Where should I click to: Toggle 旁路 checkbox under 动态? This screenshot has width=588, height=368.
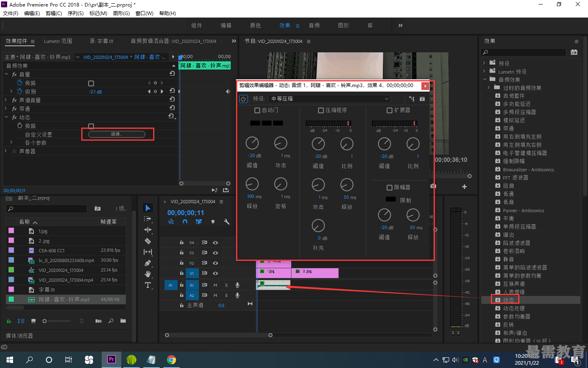tap(91, 126)
